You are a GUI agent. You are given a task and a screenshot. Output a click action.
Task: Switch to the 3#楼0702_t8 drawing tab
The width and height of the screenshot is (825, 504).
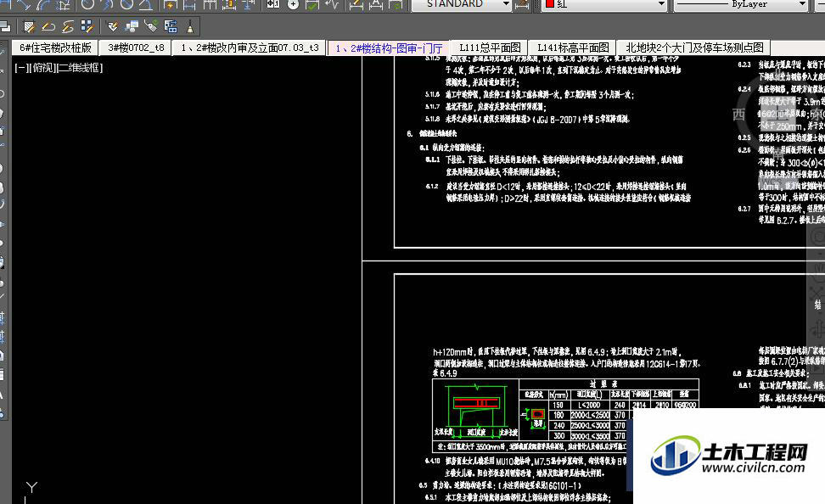click(x=137, y=48)
